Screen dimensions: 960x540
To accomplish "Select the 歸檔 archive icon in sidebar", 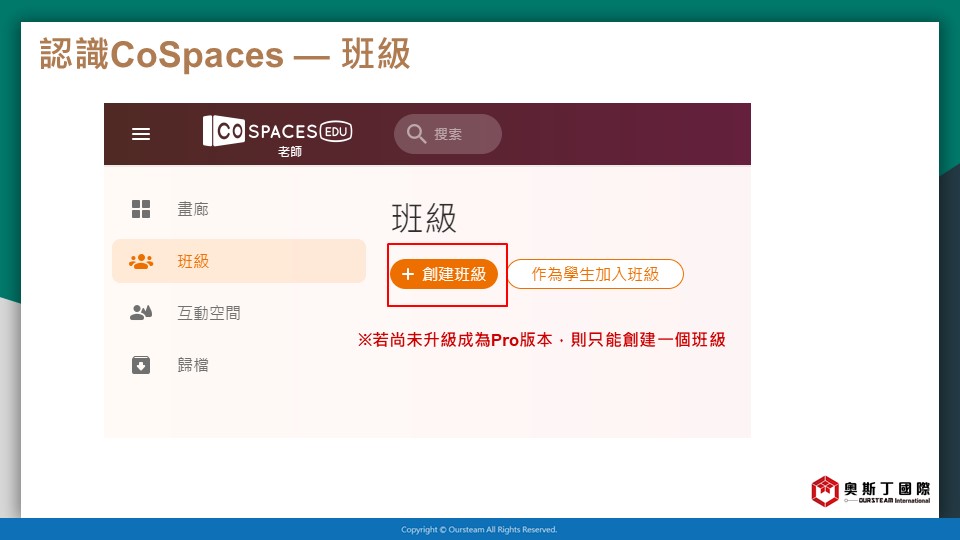I will click(x=141, y=365).
